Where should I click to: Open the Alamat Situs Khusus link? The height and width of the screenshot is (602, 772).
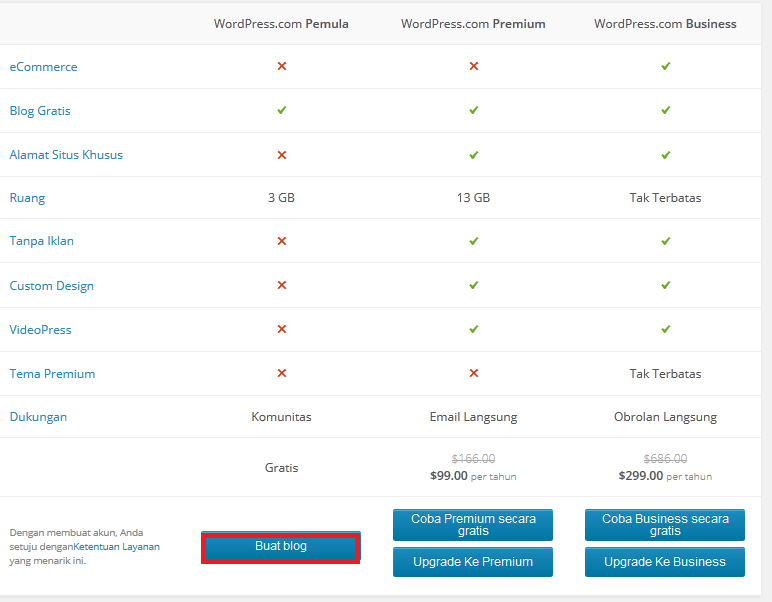click(66, 155)
